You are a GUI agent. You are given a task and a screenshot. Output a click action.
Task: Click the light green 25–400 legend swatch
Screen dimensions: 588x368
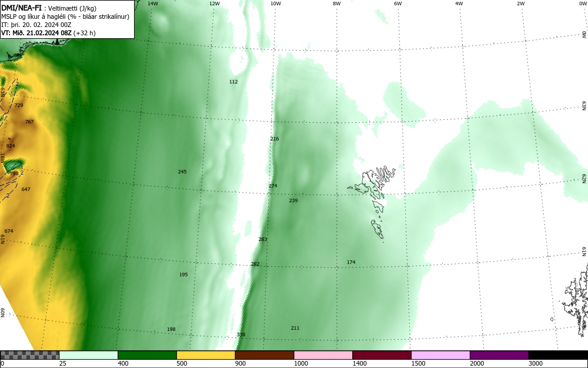point(89,355)
